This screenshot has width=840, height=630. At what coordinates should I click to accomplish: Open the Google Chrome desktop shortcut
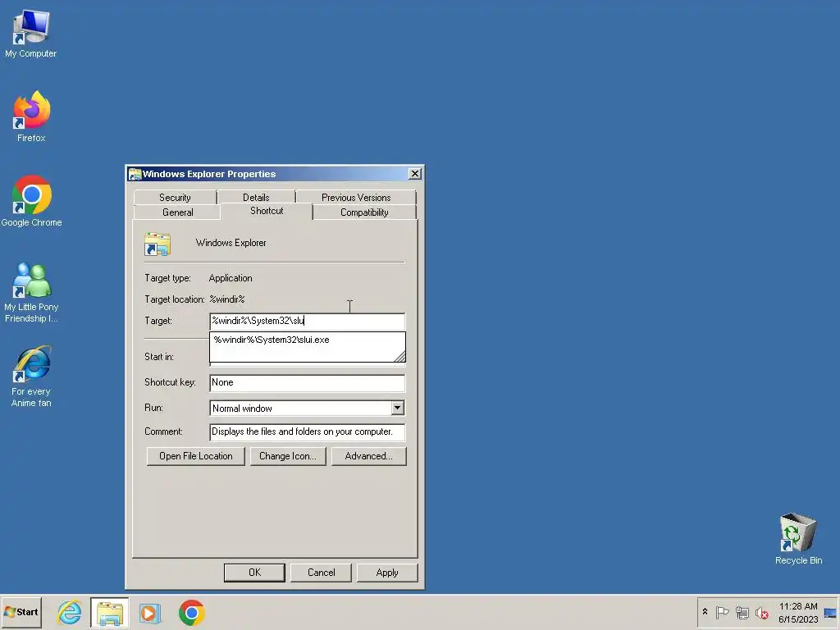(31, 201)
